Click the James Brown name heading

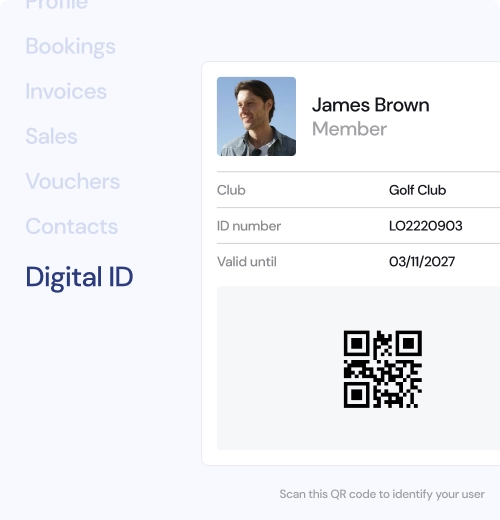tap(370, 105)
